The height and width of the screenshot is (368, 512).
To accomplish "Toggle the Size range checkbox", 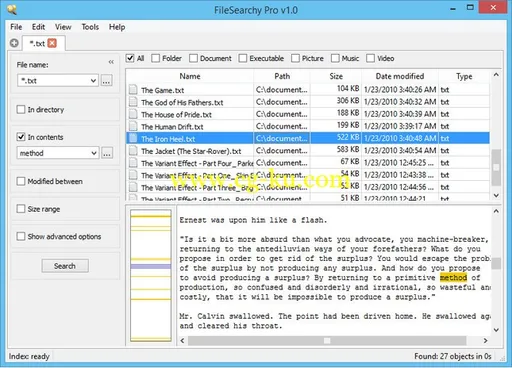I will coord(21,209).
